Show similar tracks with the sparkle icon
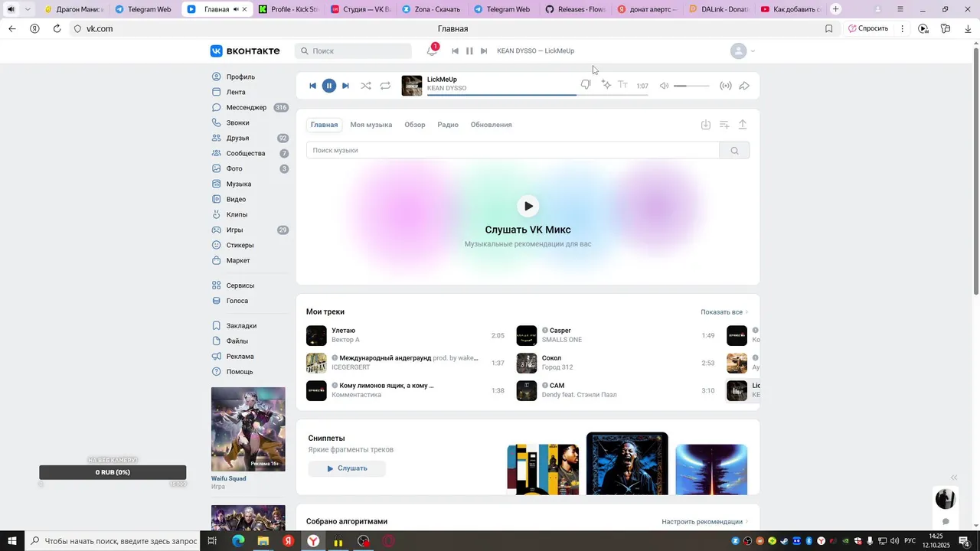Viewport: 980px width, 551px height. click(x=606, y=85)
